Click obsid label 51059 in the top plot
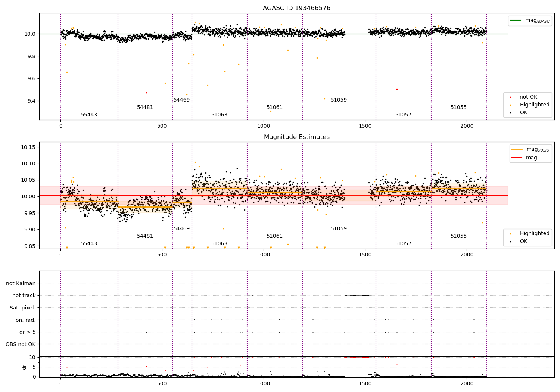 339,100
